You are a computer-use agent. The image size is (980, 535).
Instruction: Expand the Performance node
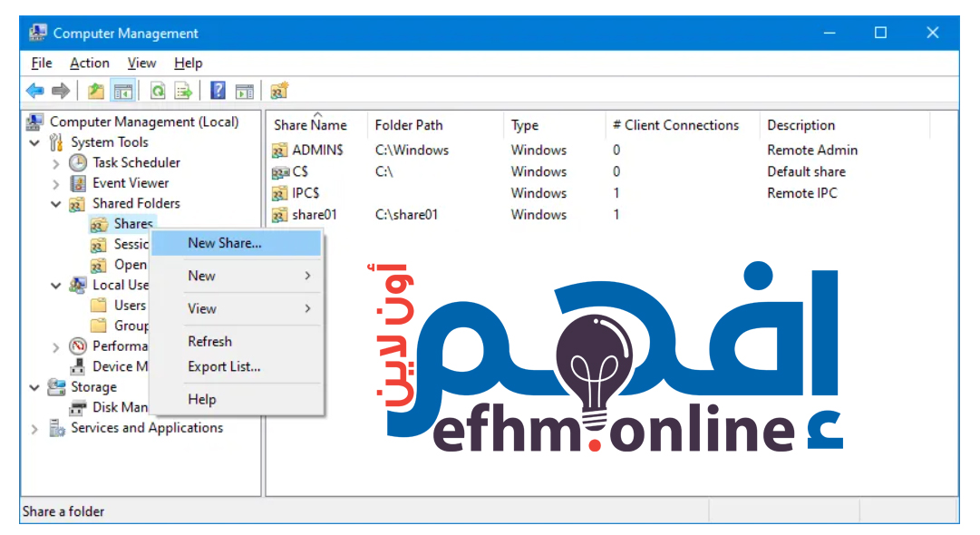pos(55,347)
